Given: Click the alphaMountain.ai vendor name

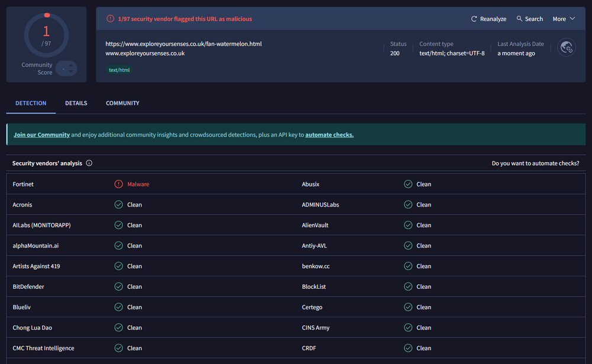Looking at the screenshot, I should pos(36,246).
